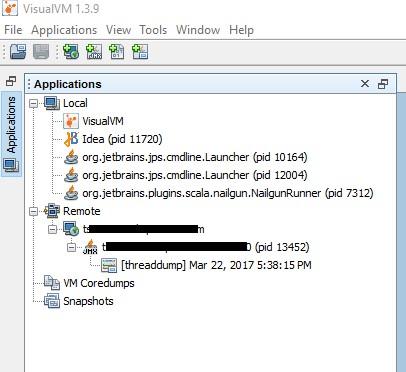Open the Window menu
406x372 pixels.
(x=198, y=30)
